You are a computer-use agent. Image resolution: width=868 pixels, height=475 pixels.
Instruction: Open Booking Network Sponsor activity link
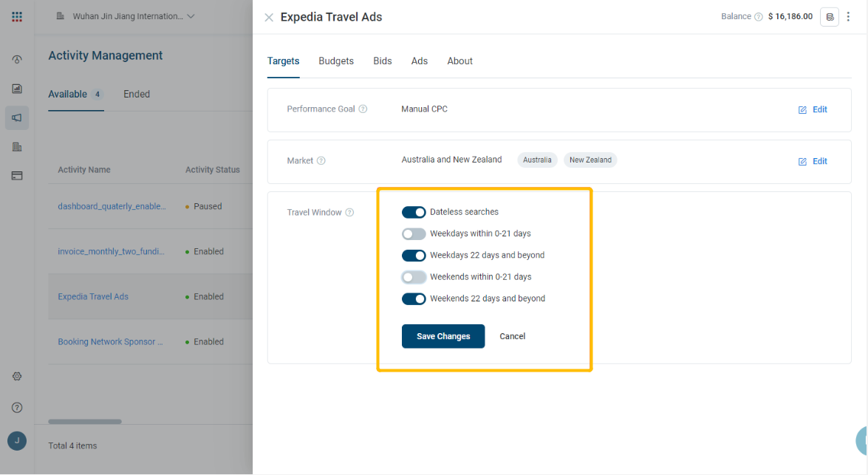[x=110, y=342]
